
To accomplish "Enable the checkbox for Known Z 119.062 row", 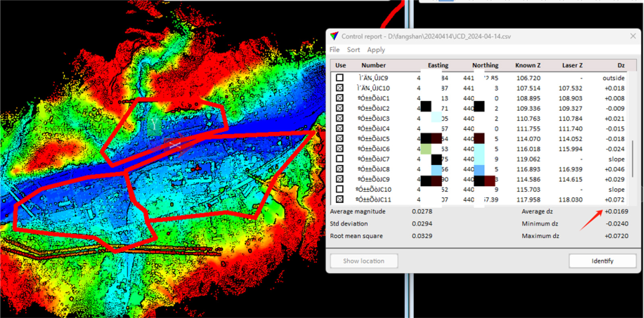I will (x=340, y=159).
